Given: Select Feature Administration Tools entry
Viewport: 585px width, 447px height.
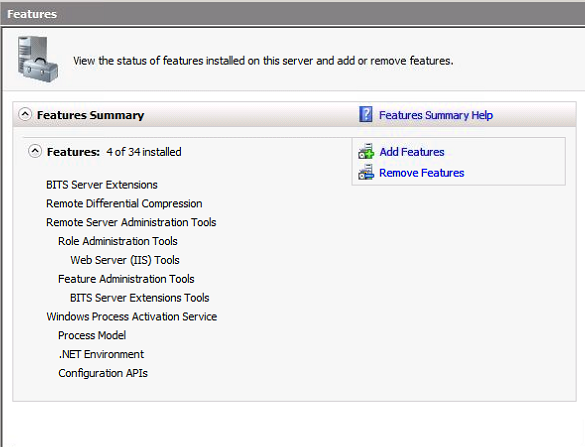Looking at the screenshot, I should coord(126,279).
